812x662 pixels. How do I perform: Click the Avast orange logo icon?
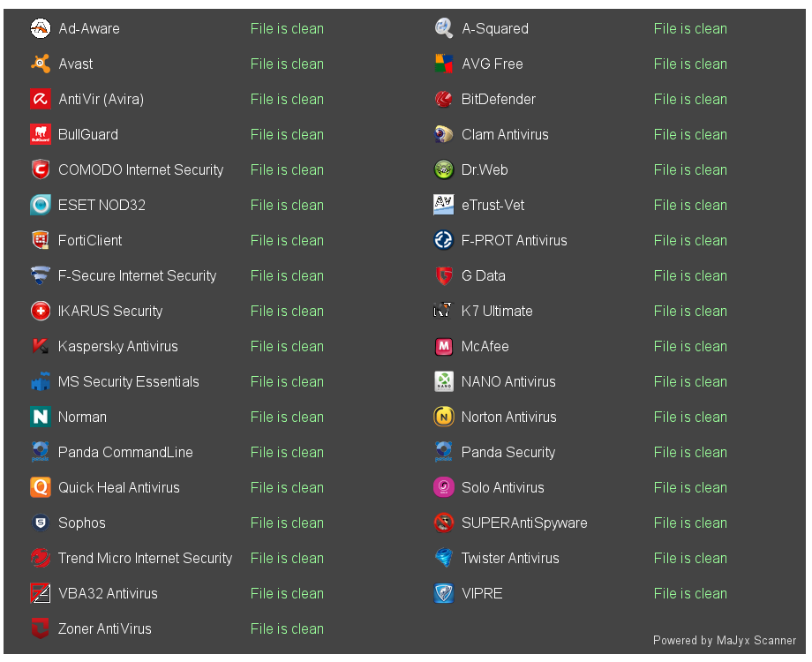point(41,64)
